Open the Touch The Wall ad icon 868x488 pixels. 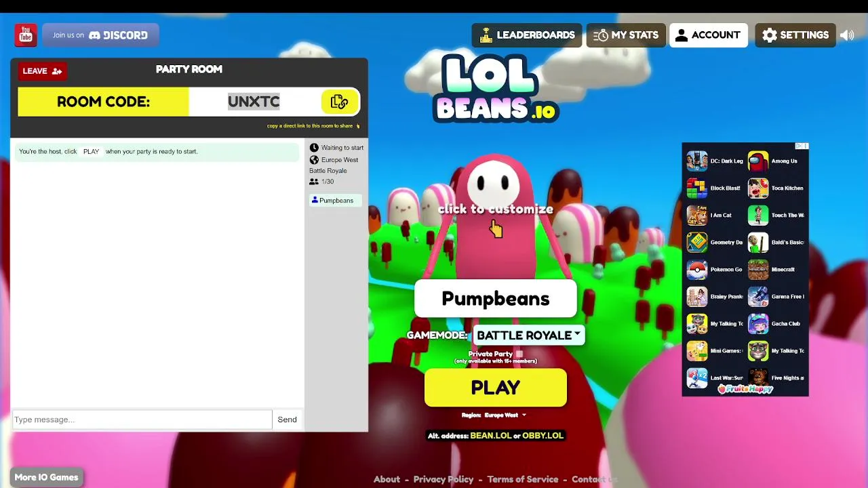click(758, 216)
